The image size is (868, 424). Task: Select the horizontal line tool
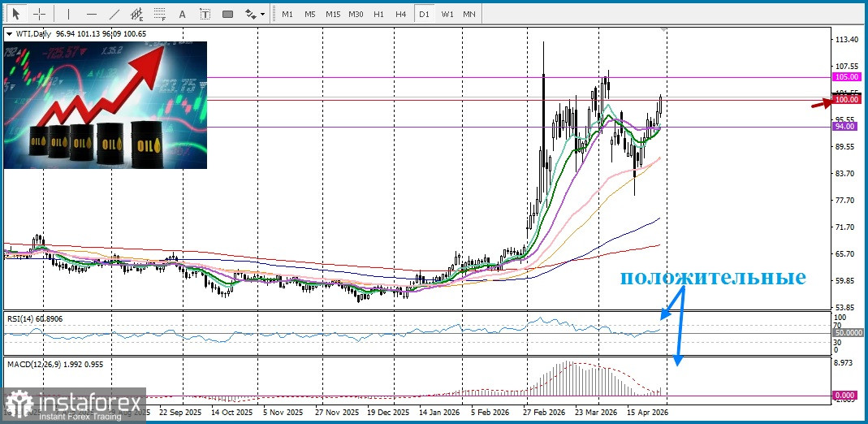91,14
